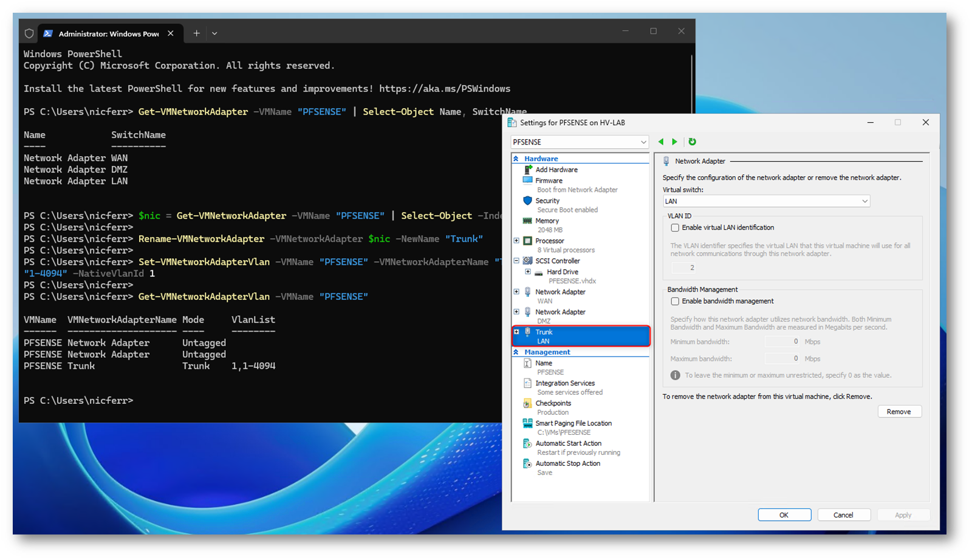
Task: Click the green refresh icon
Action: (692, 142)
